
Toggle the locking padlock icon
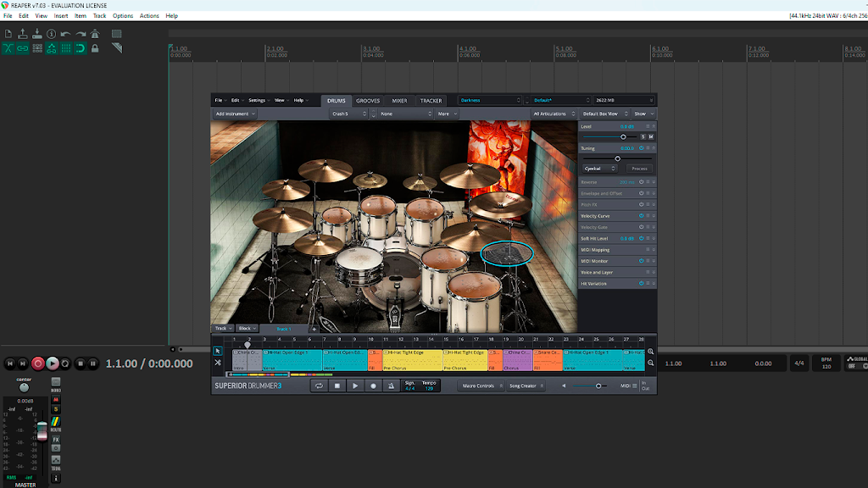tap(95, 48)
